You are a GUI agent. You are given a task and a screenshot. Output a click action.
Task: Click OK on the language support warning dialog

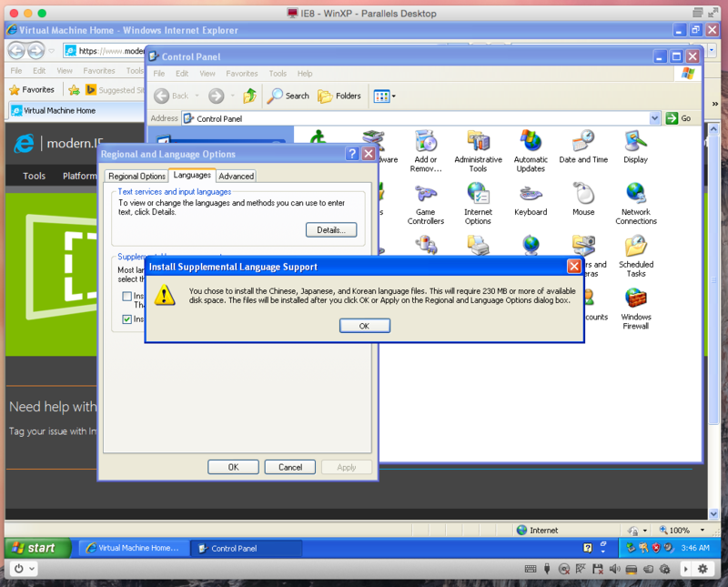click(364, 325)
